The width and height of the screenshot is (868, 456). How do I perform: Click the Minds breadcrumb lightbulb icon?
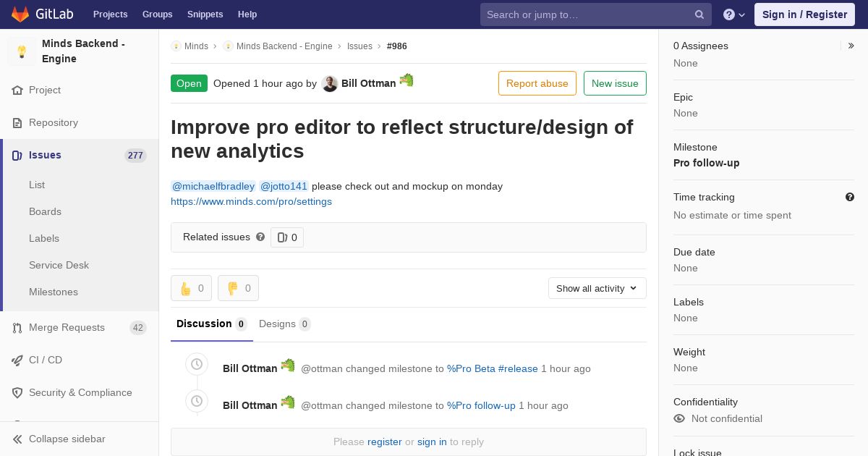pyautogui.click(x=176, y=46)
